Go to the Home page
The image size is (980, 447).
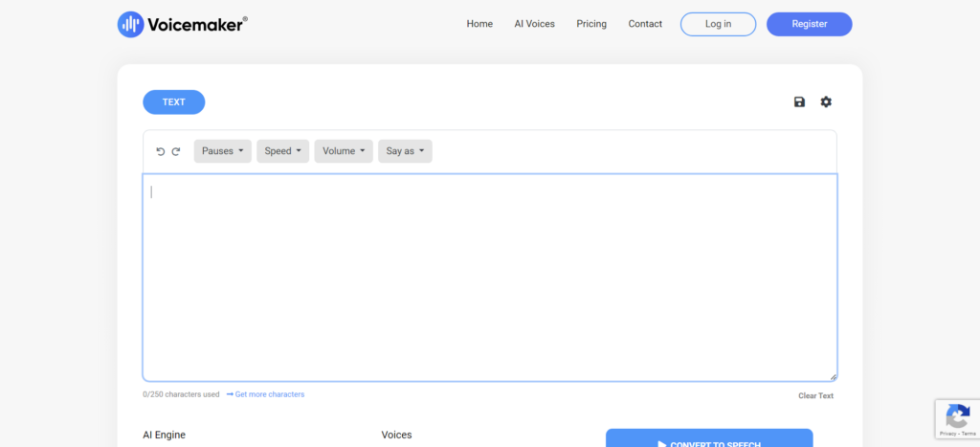479,24
